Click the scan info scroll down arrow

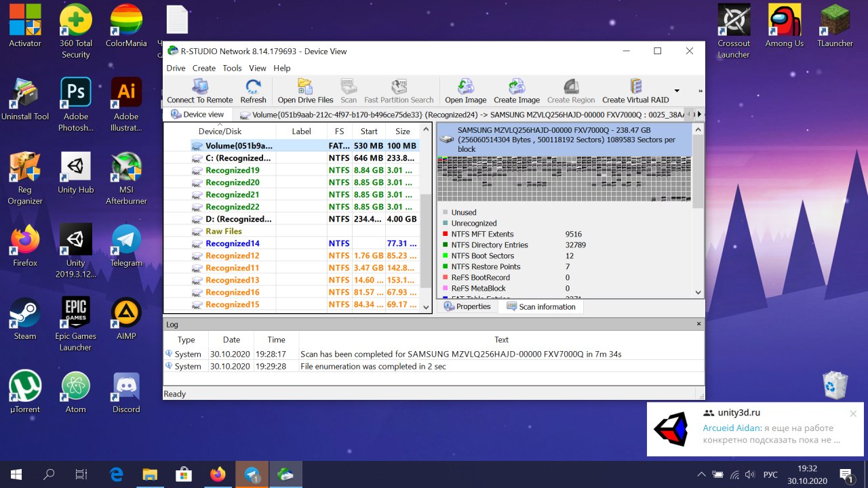click(x=698, y=293)
